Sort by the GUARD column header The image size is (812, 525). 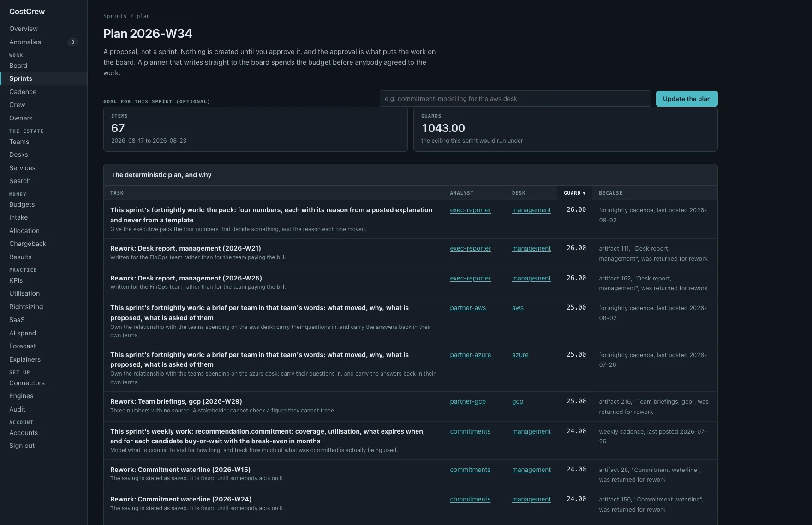click(574, 193)
